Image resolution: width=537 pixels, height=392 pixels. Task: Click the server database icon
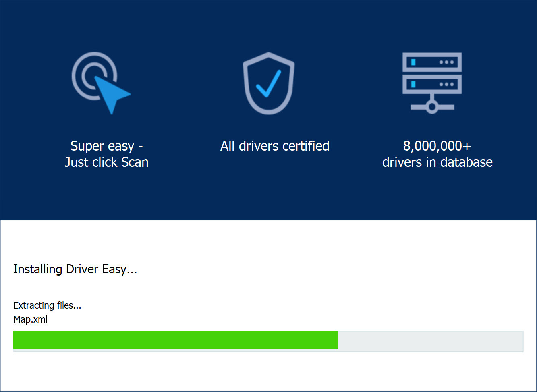pyautogui.click(x=432, y=83)
